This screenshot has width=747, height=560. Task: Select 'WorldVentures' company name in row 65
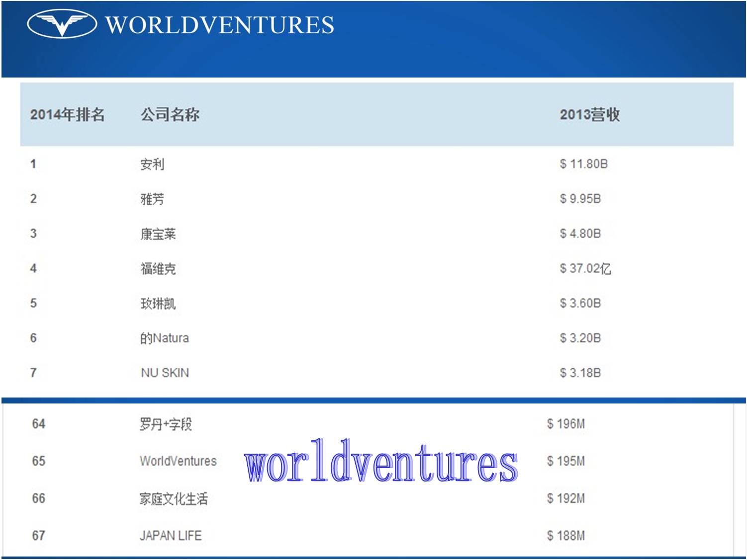[178, 461]
